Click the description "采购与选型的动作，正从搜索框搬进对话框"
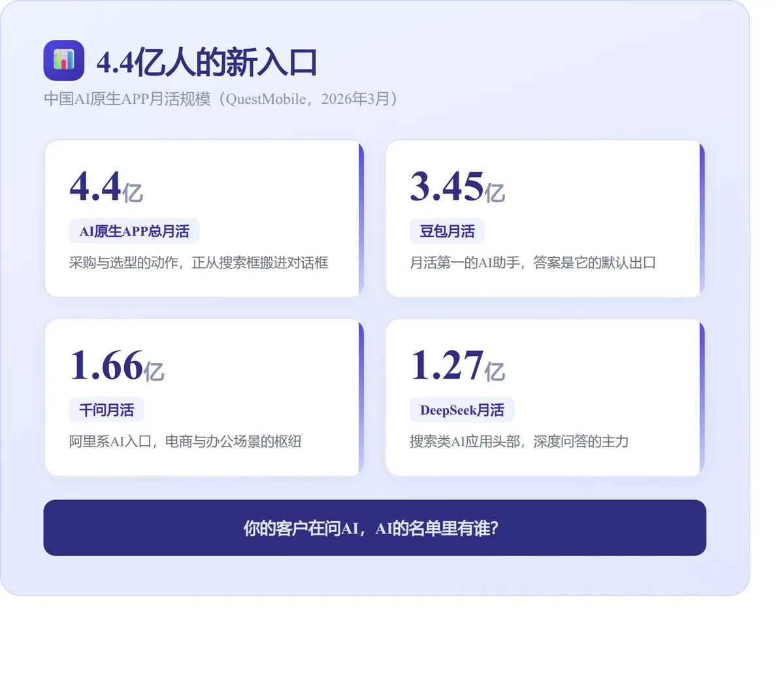Viewport: 784px width, 681px height. click(x=199, y=262)
